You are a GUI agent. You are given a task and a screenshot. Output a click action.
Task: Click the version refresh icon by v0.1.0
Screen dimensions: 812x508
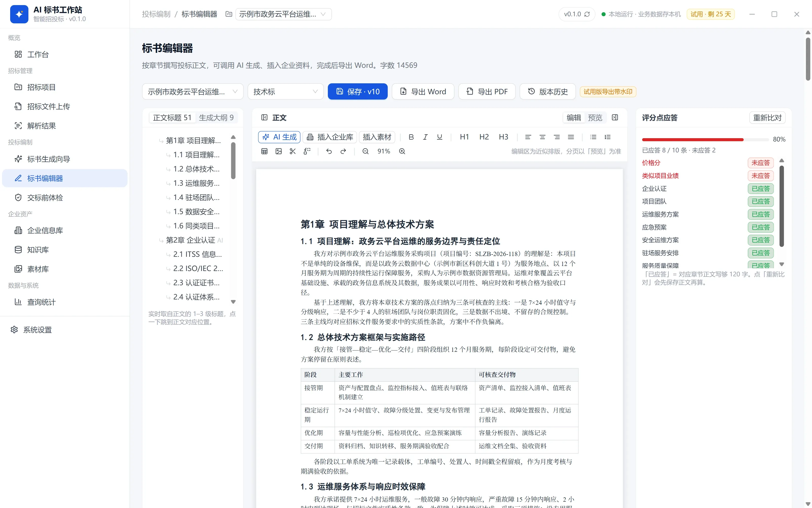pyautogui.click(x=587, y=14)
